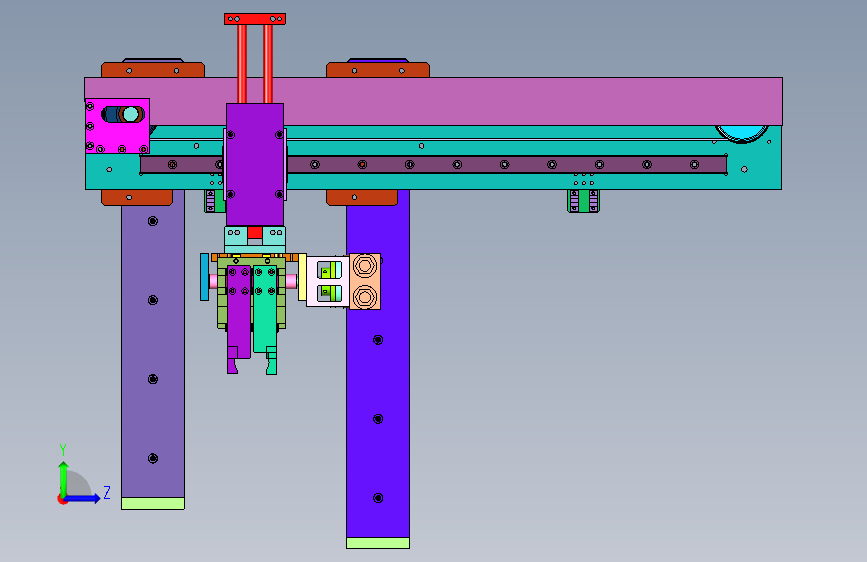Select green sensor under rail near the carriage
Screen dimensions: 867x562
click(214, 201)
